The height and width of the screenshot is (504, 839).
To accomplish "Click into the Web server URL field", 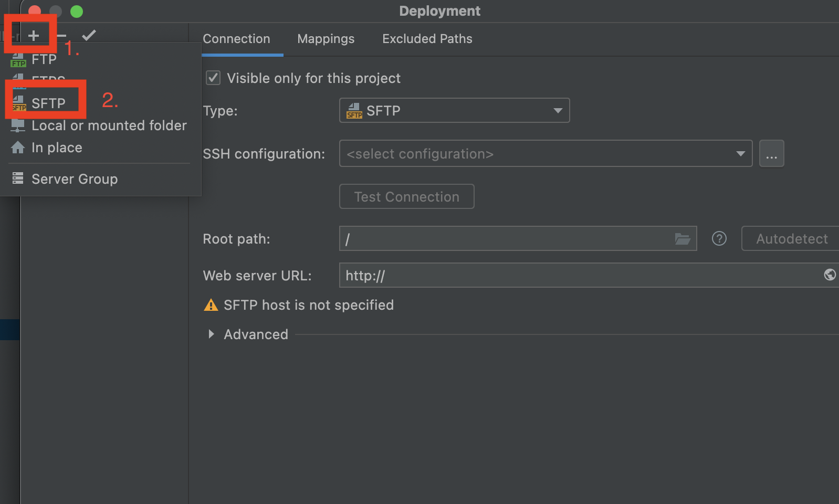I will tap(578, 276).
